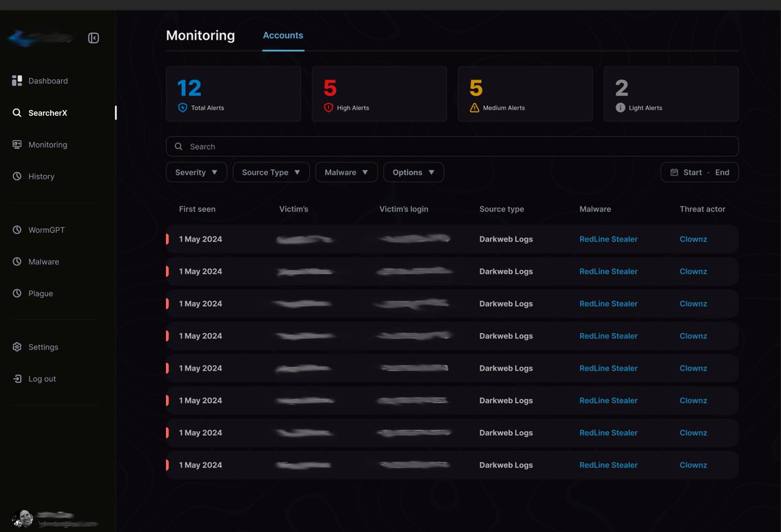Switch to the Accounts tab

coord(283,35)
